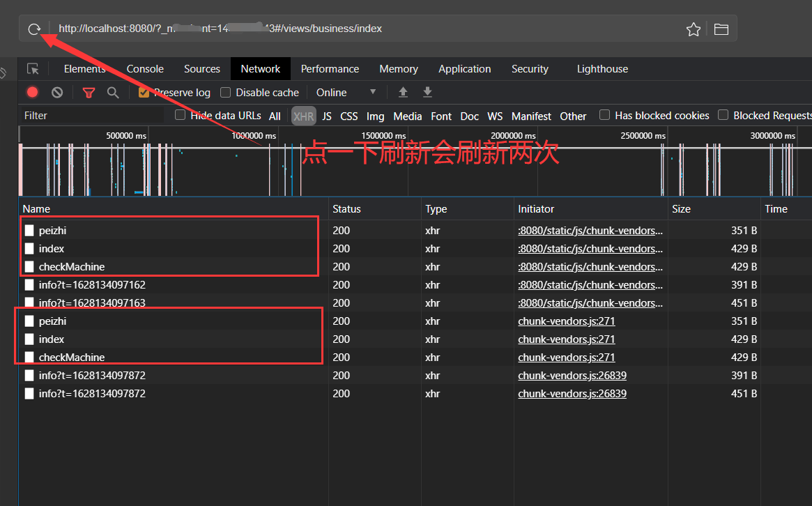
Task: Open network search with magnifier icon
Action: click(x=112, y=92)
